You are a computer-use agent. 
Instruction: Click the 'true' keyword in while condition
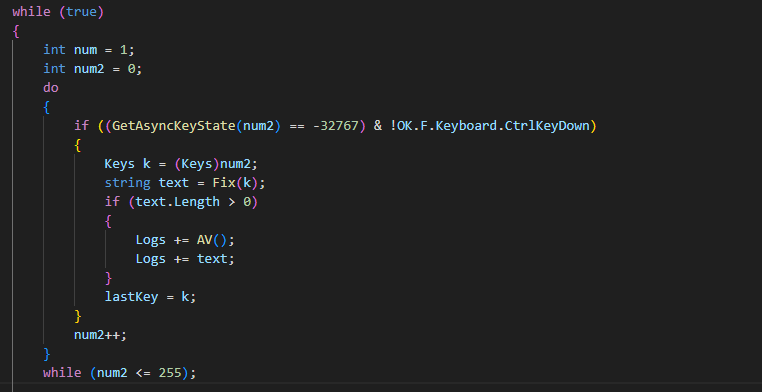(x=81, y=12)
